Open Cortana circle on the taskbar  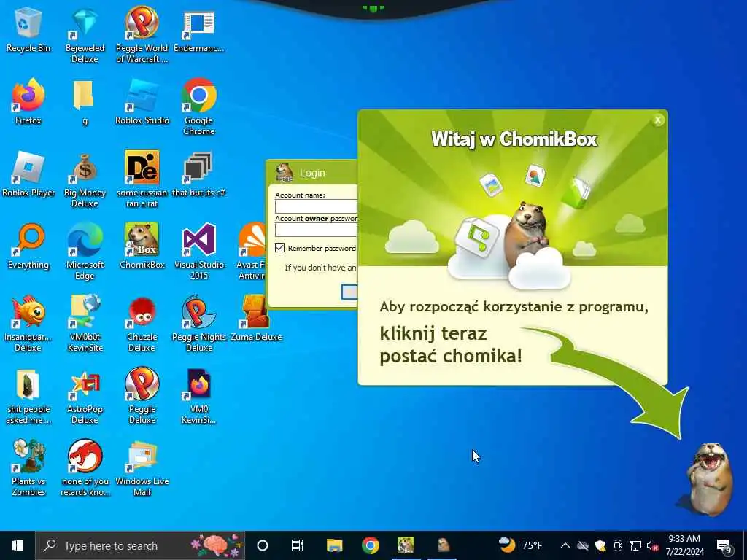262,545
